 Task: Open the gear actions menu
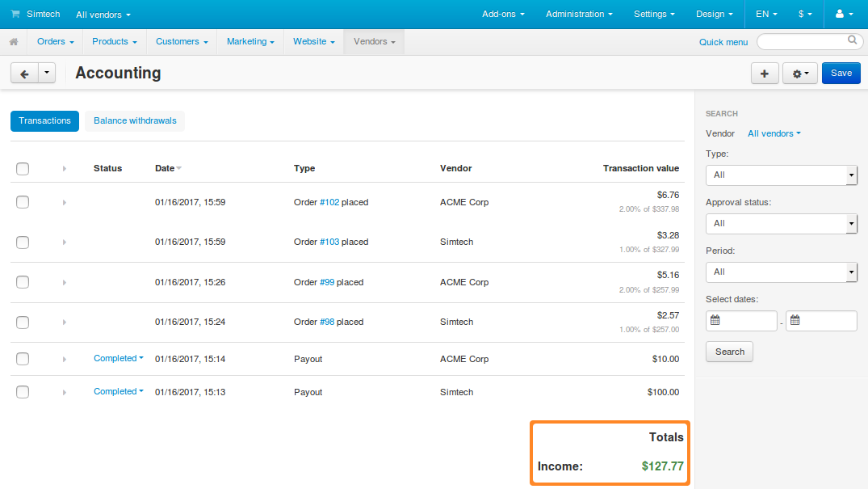(x=800, y=74)
